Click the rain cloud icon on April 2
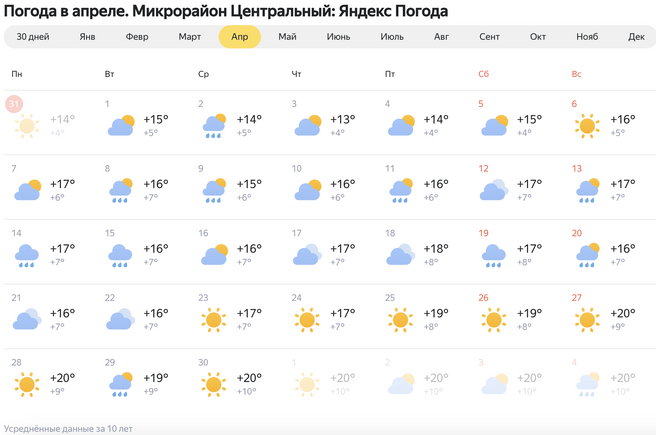This screenshot has height=435, width=656. (x=214, y=126)
